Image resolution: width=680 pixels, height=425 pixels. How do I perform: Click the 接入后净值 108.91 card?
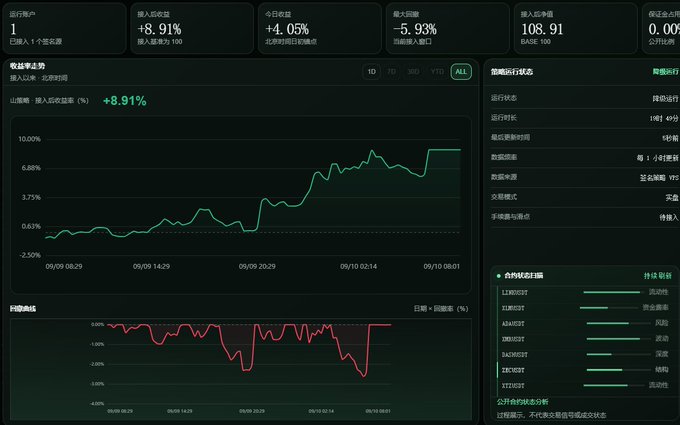pos(575,28)
